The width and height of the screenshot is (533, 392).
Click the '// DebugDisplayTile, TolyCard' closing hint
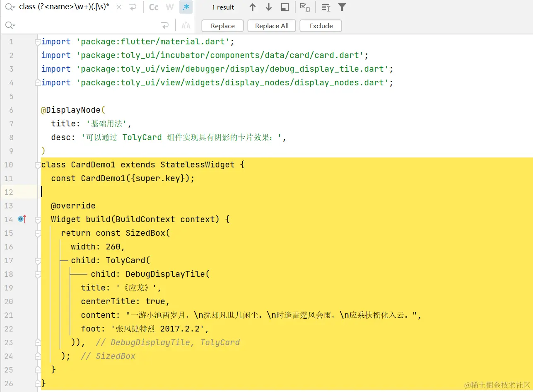(x=168, y=342)
